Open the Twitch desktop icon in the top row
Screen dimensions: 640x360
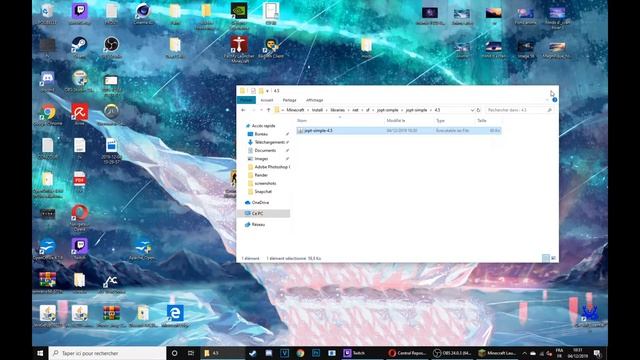point(80,14)
